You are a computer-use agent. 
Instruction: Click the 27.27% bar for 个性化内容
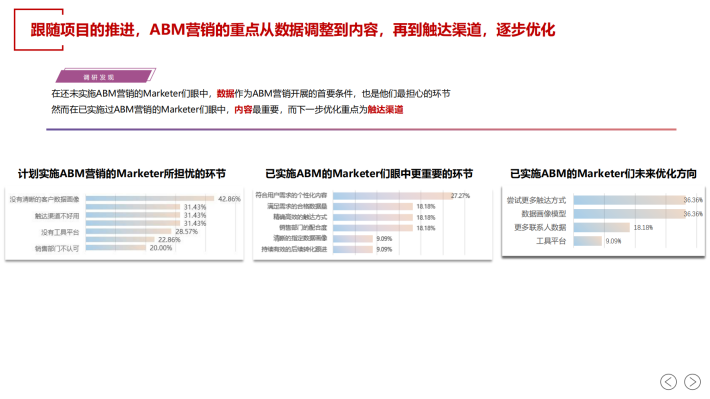[x=392, y=196]
